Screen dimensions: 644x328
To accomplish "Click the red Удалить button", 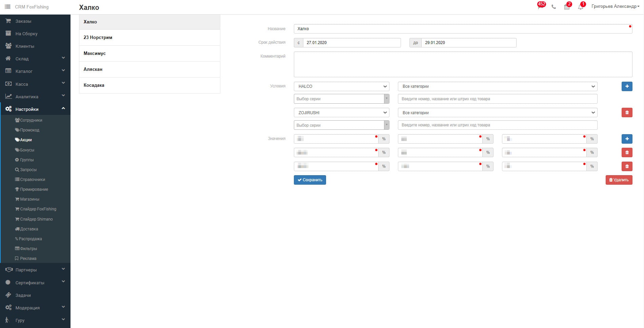I will (x=619, y=180).
